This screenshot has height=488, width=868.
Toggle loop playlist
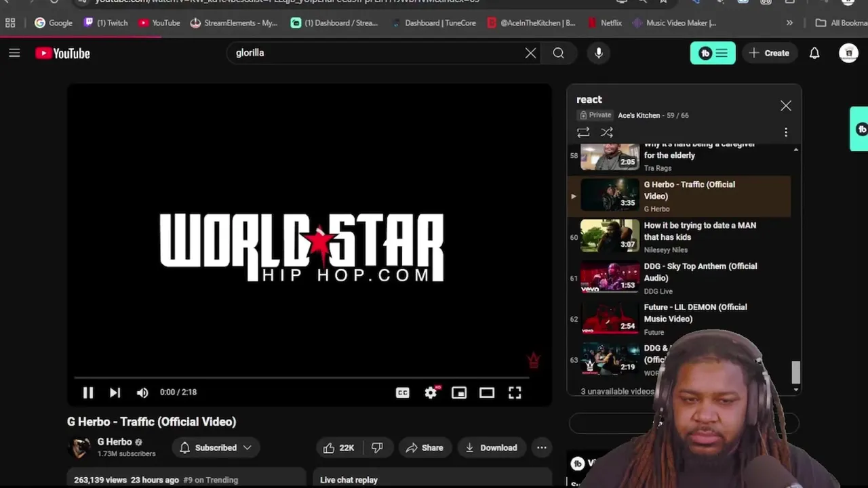[x=583, y=132]
